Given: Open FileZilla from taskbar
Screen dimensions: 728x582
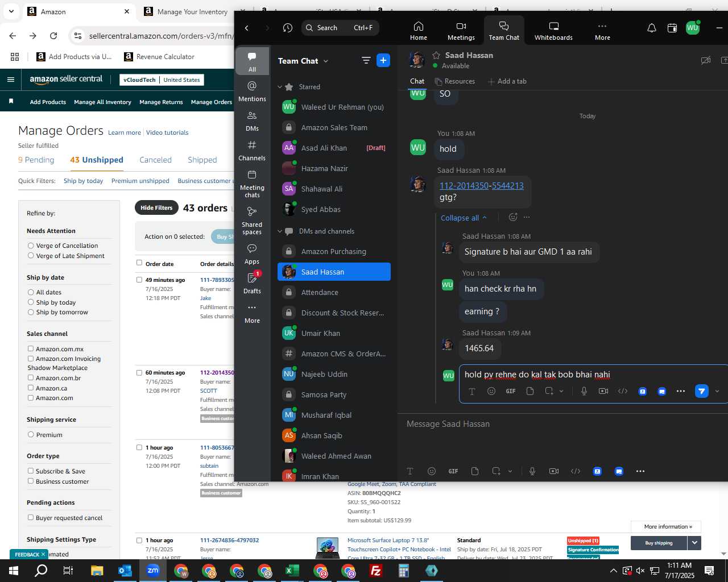Looking at the screenshot, I should (x=376, y=571).
